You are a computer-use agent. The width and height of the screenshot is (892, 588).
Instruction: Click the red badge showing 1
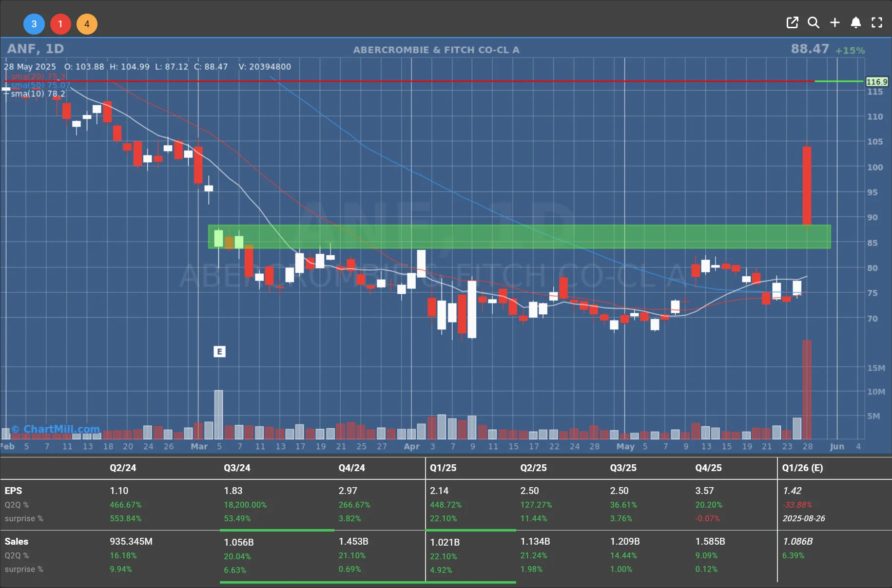[x=60, y=24]
